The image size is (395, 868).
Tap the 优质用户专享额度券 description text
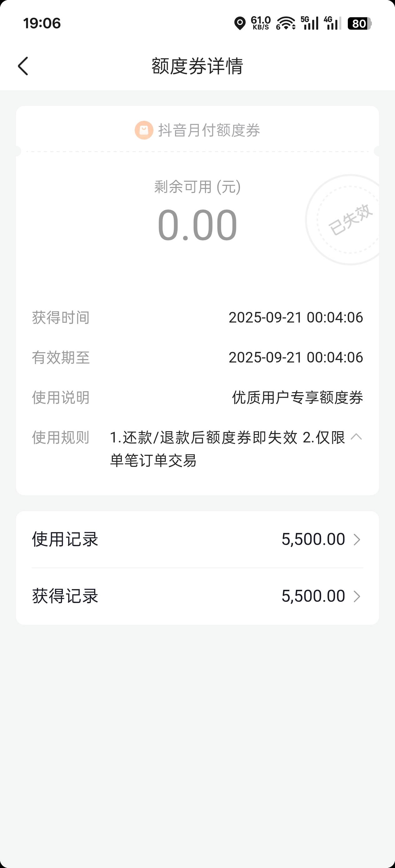(297, 397)
